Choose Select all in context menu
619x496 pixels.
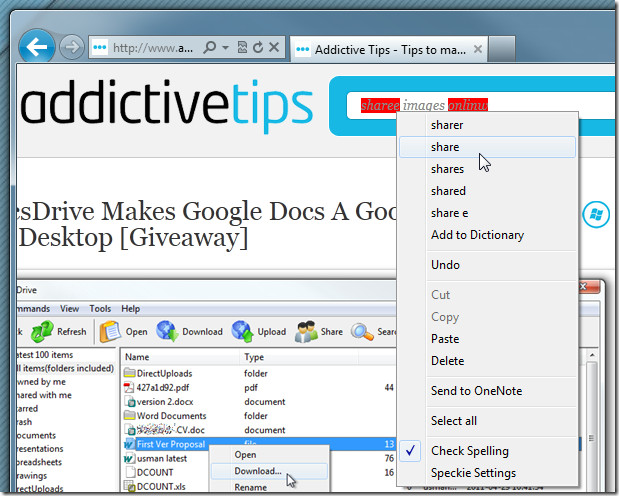487,421
